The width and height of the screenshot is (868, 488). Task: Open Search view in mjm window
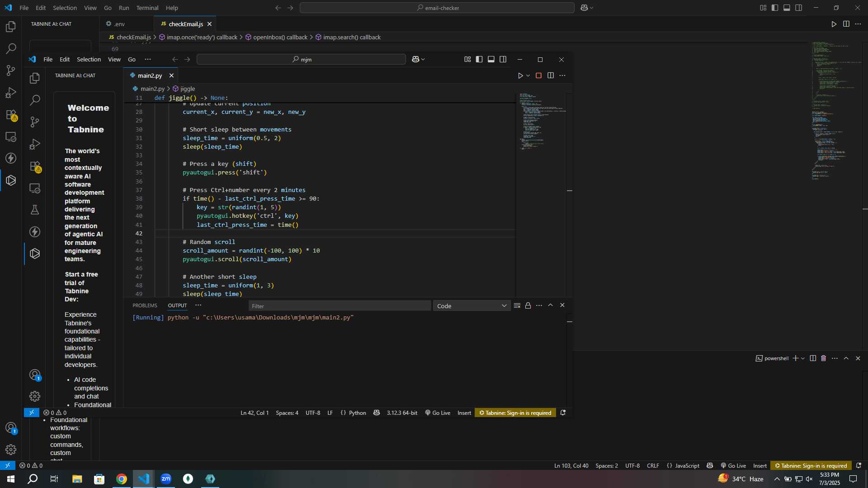point(35,100)
